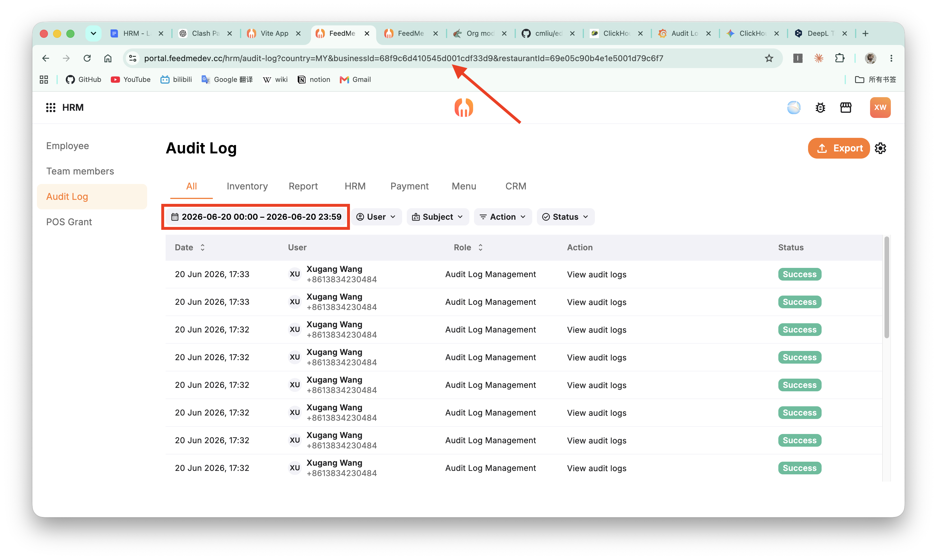Open Chrome three-dot menu
The height and width of the screenshot is (560, 937).
(x=891, y=58)
